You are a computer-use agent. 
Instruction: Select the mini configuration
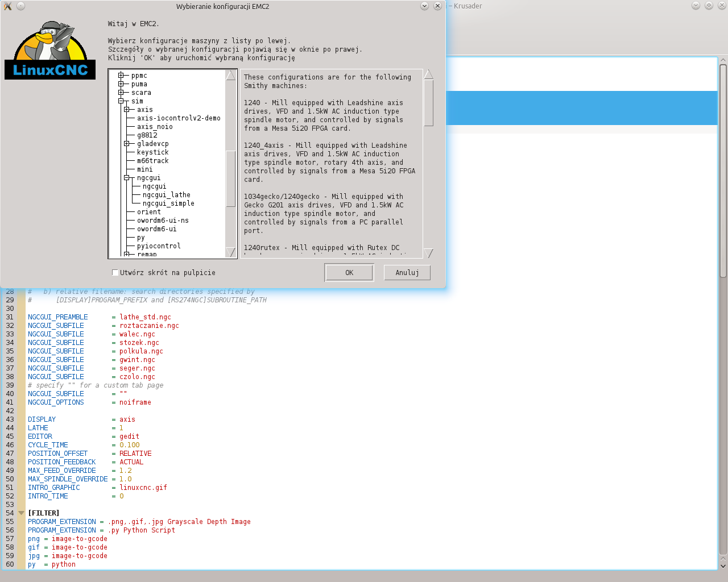click(144, 169)
